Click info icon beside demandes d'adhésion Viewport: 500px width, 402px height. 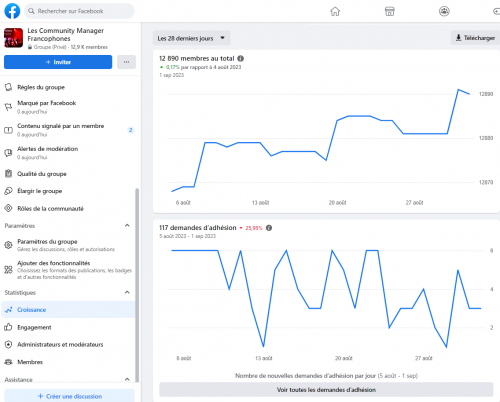269,228
